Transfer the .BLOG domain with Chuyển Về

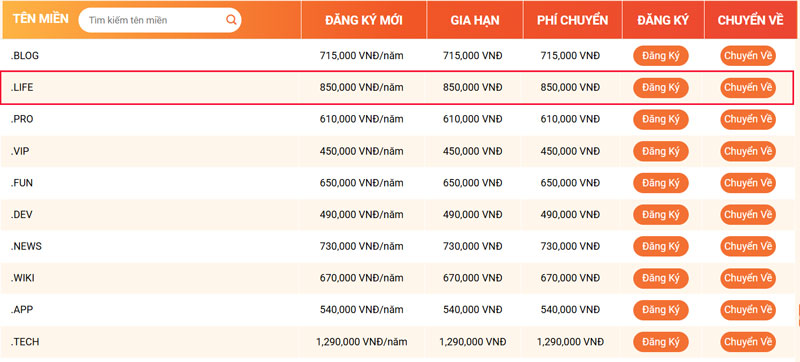point(748,56)
